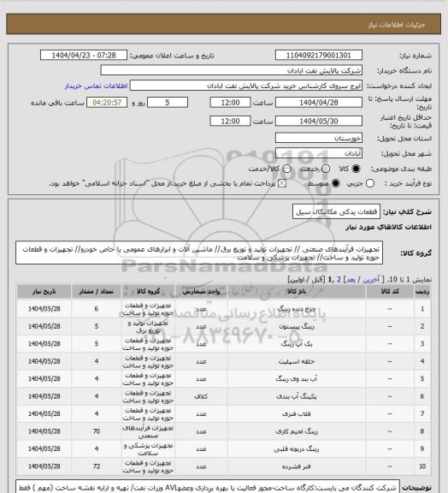Choose جزیی purchase process type

click(370, 183)
